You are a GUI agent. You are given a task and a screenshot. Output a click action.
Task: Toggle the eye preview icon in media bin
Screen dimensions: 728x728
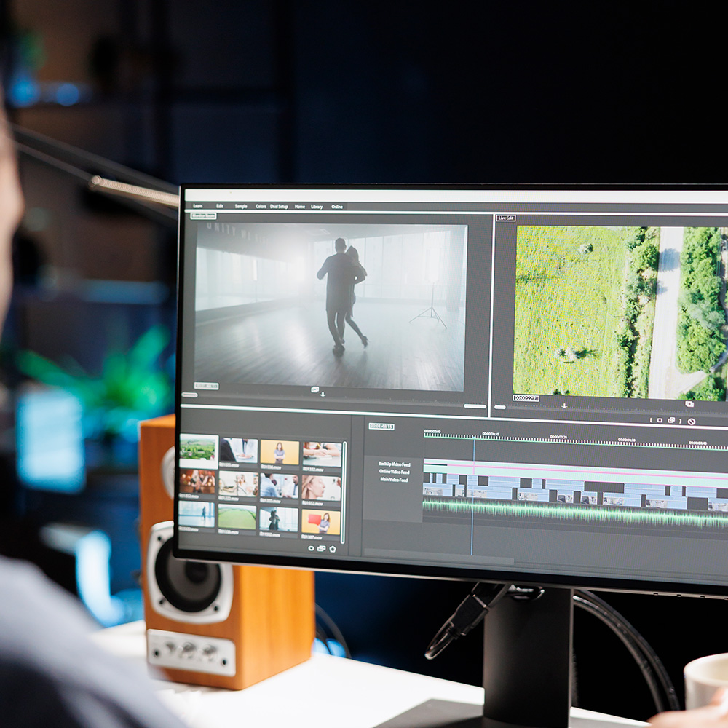311,548
